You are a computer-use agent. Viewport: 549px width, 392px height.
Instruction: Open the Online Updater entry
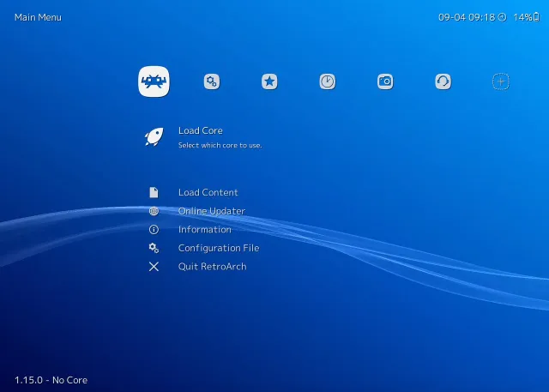point(212,211)
